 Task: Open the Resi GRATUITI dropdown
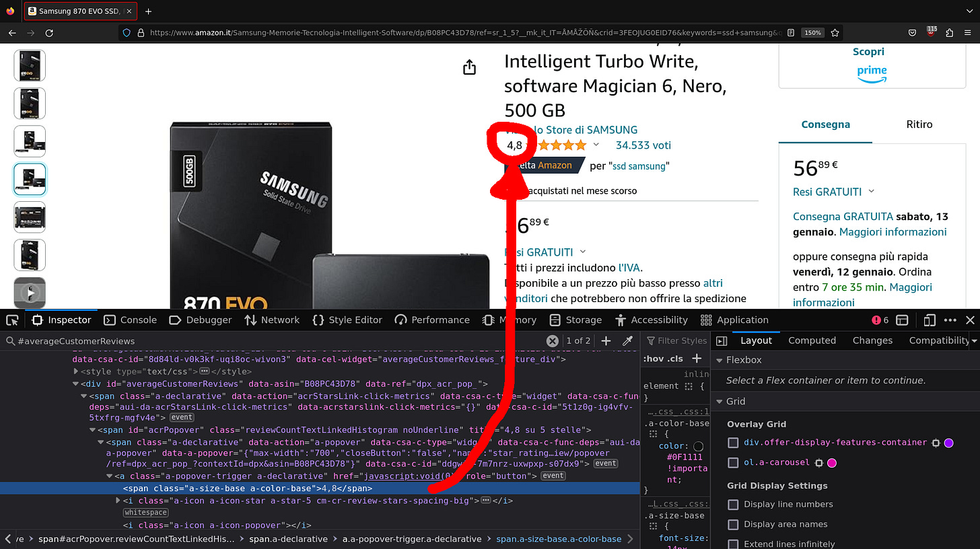coord(870,191)
